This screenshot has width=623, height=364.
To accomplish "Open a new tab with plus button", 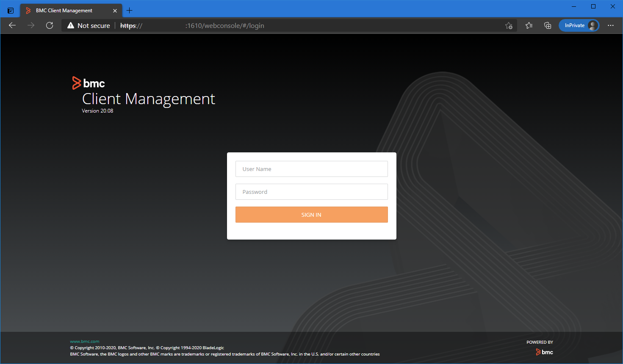I will pyautogui.click(x=130, y=11).
